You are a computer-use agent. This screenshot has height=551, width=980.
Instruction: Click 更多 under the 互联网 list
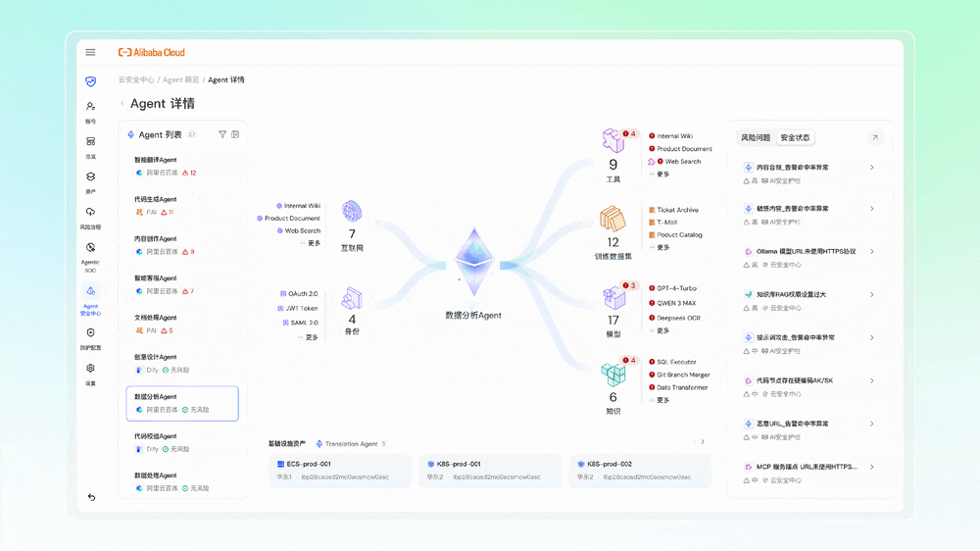point(314,243)
